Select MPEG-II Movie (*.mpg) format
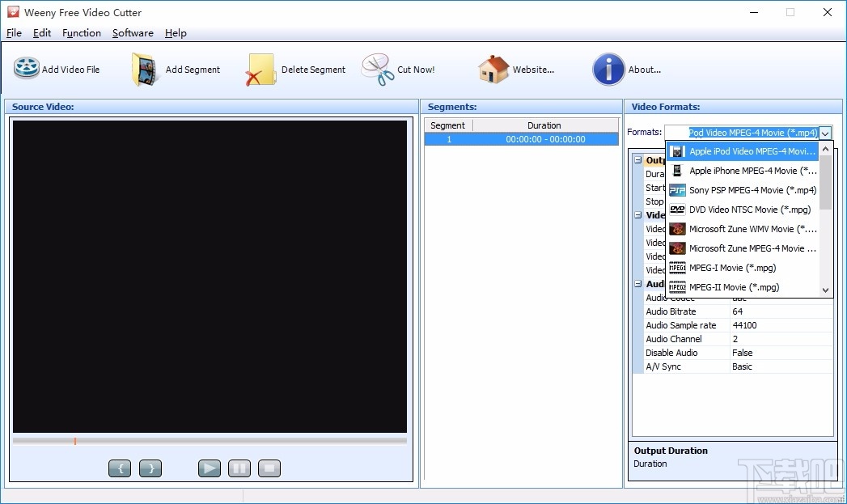This screenshot has width=847, height=504. click(743, 287)
